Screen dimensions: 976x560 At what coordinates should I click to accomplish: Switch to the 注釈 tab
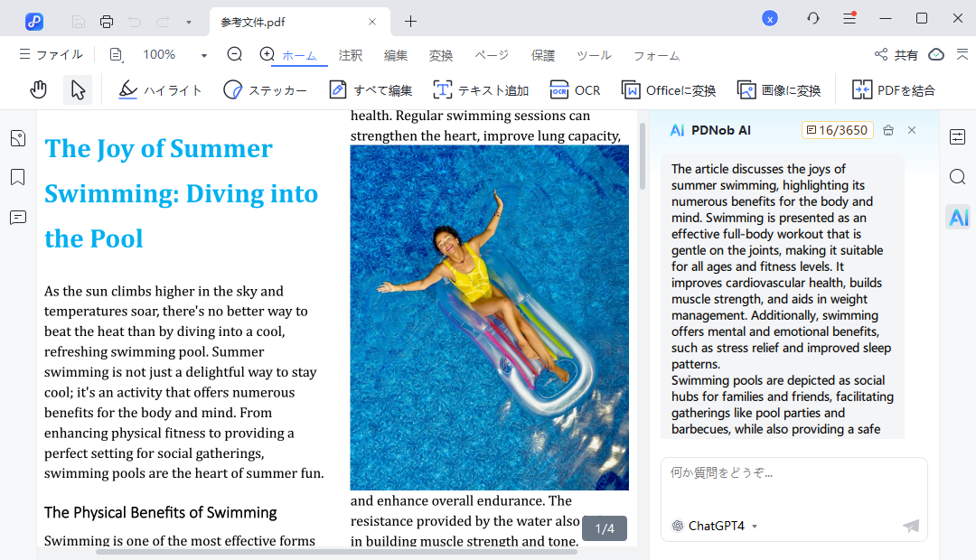[x=351, y=55]
